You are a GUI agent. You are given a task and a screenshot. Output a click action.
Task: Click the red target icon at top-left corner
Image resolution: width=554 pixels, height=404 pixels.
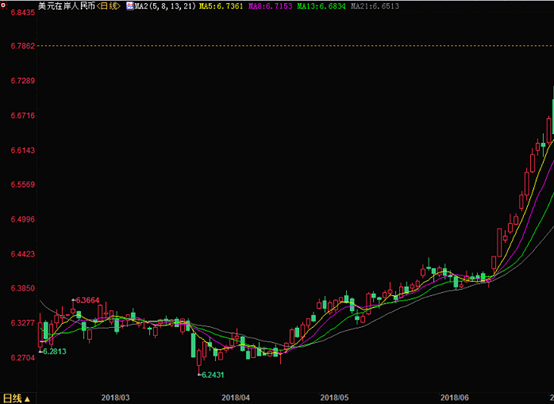pos(4,5)
